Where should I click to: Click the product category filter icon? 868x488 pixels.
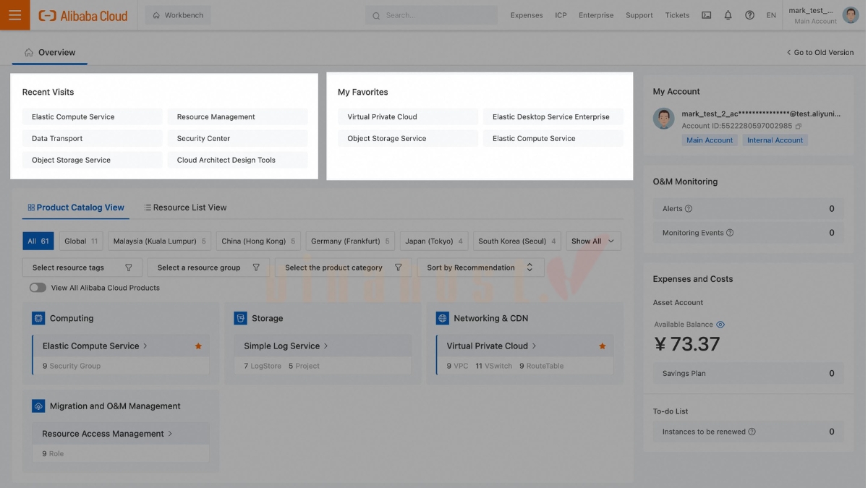pyautogui.click(x=399, y=267)
